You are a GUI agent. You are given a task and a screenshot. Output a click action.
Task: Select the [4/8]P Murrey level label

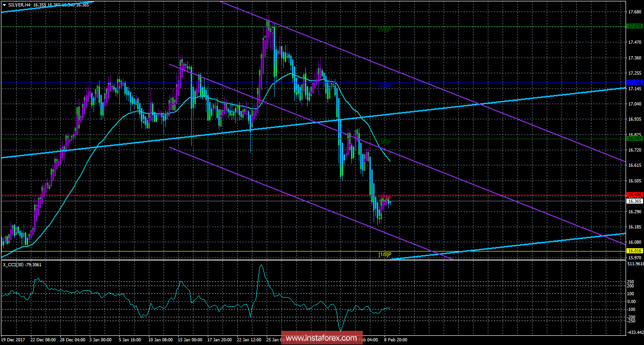(x=385, y=86)
